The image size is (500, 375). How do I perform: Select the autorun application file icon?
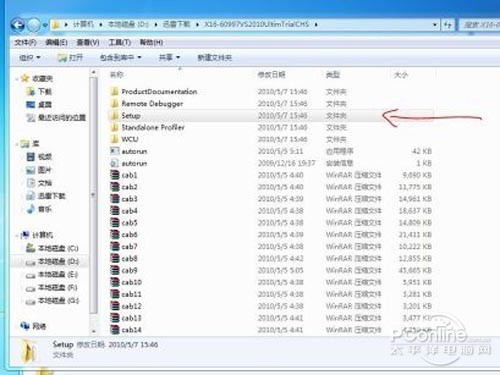point(114,151)
